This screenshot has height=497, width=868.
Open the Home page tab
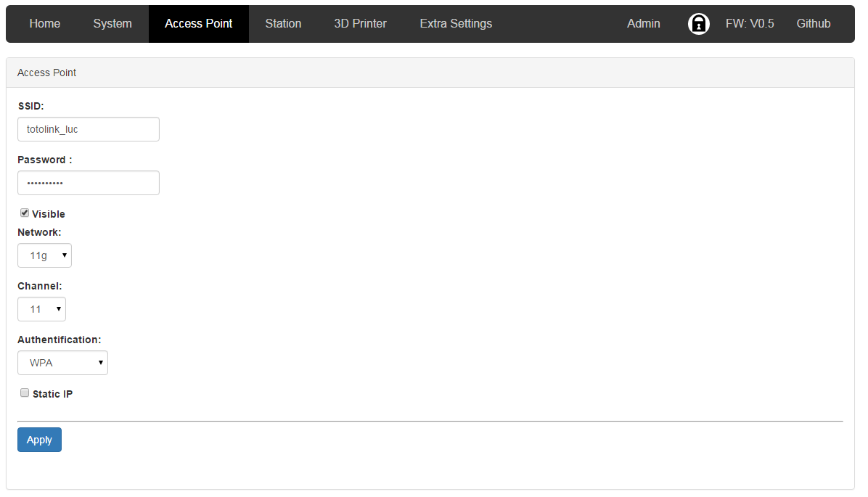click(x=45, y=24)
